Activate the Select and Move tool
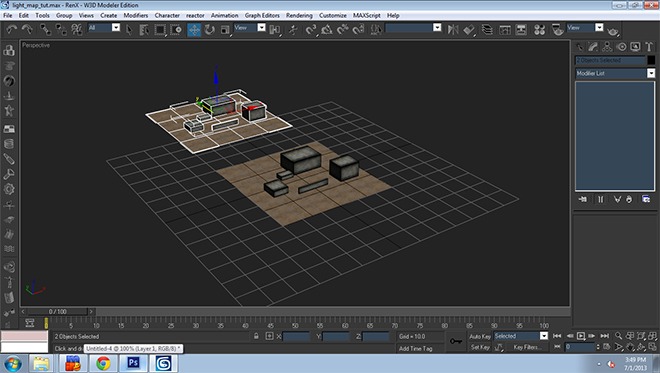660x373 pixels. 194,30
